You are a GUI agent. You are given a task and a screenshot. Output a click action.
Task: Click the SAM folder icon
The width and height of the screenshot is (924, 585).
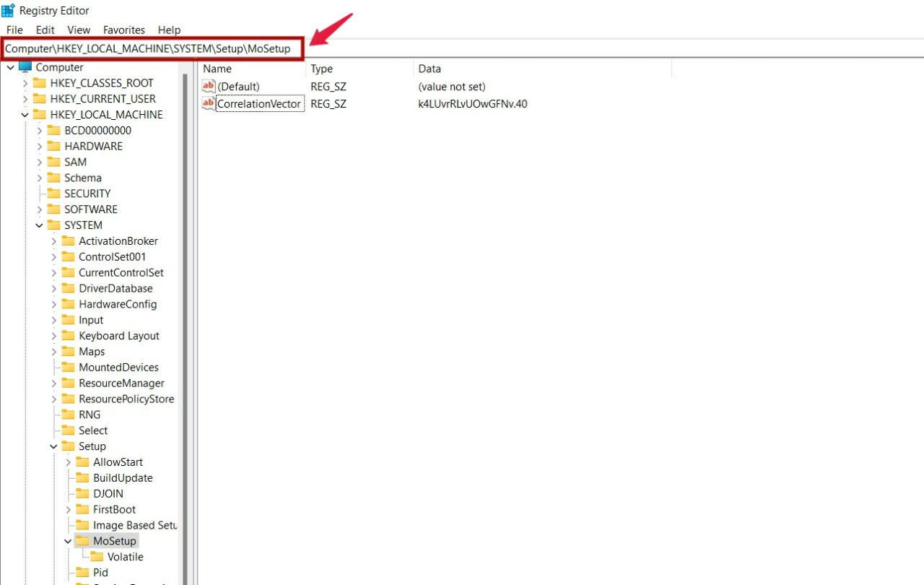click(53, 162)
